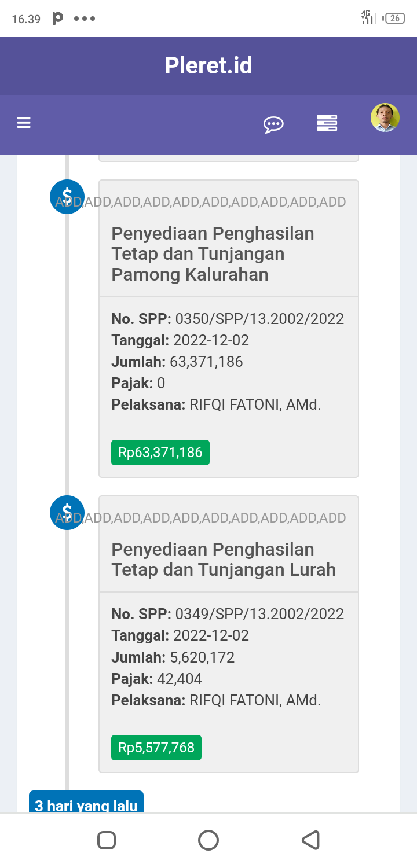Tap the Android back navigation button
The height and width of the screenshot is (868, 417).
coord(311,840)
